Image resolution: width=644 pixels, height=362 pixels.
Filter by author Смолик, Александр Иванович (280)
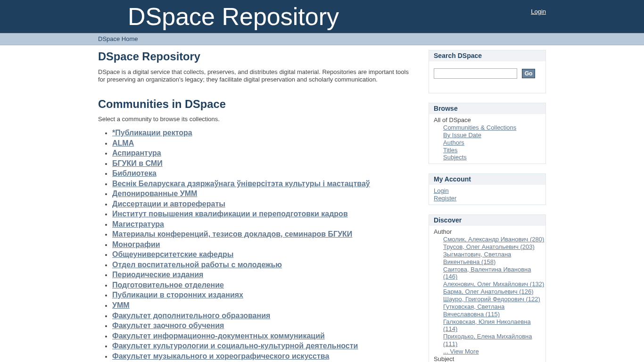(x=494, y=239)
